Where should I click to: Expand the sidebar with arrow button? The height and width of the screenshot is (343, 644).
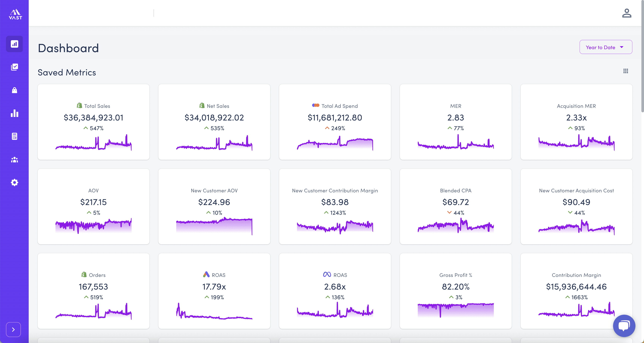13,330
